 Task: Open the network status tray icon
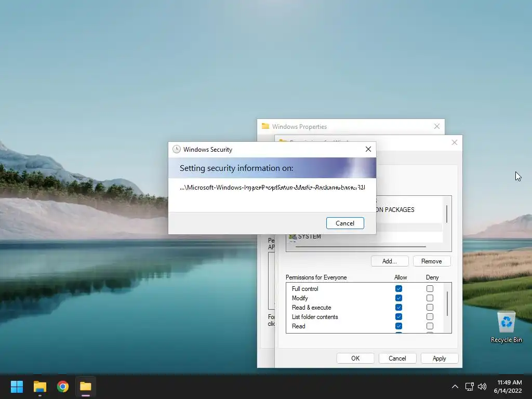pyautogui.click(x=469, y=387)
